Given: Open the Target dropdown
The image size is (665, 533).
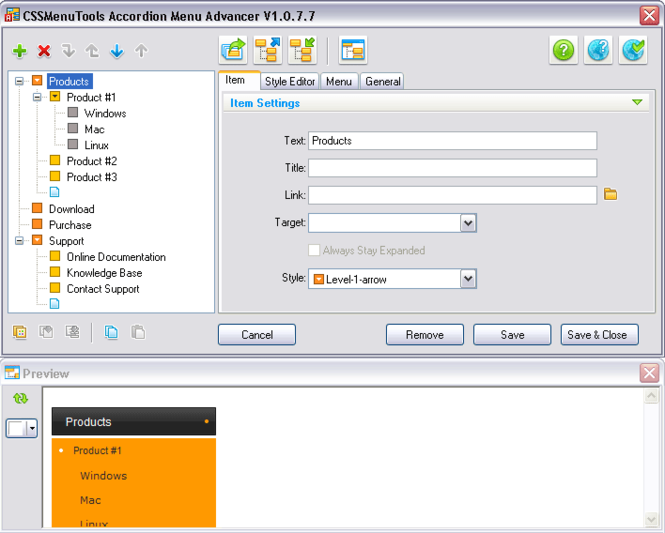Looking at the screenshot, I should (468, 223).
